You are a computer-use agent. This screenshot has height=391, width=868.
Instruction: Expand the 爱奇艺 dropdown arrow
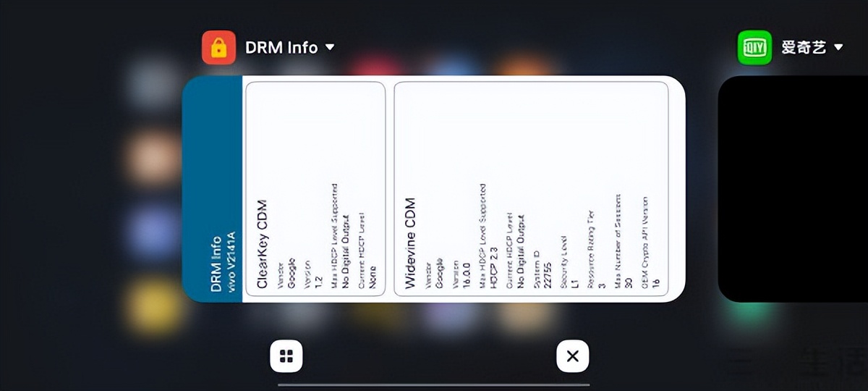(838, 47)
